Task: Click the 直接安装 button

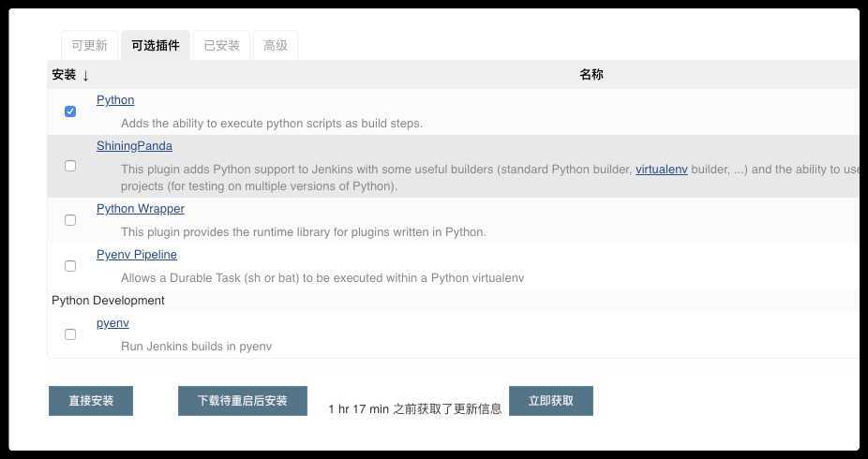Action: (x=91, y=401)
